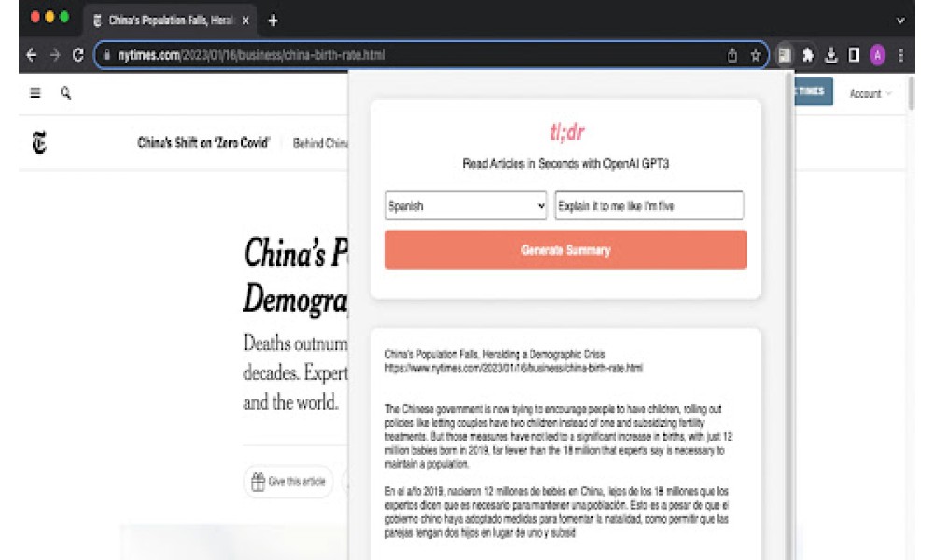Go back to the previous page

(32, 55)
